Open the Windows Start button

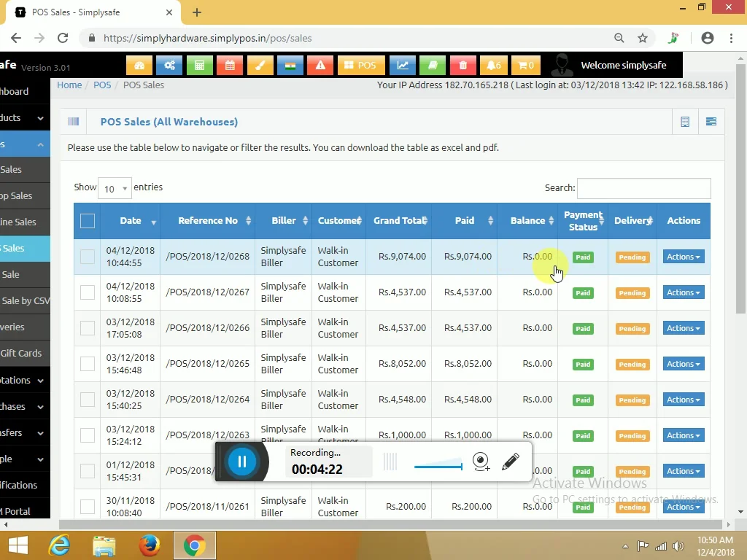pos(18,545)
